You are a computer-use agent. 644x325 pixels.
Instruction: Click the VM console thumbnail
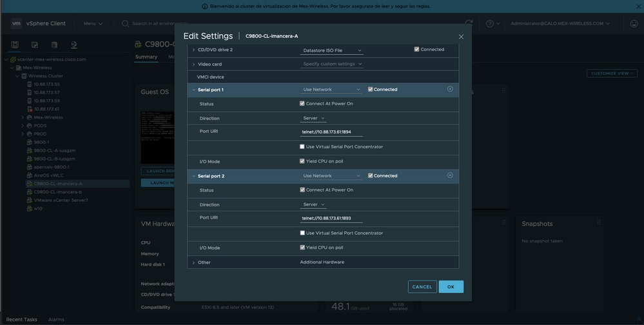(x=158, y=137)
